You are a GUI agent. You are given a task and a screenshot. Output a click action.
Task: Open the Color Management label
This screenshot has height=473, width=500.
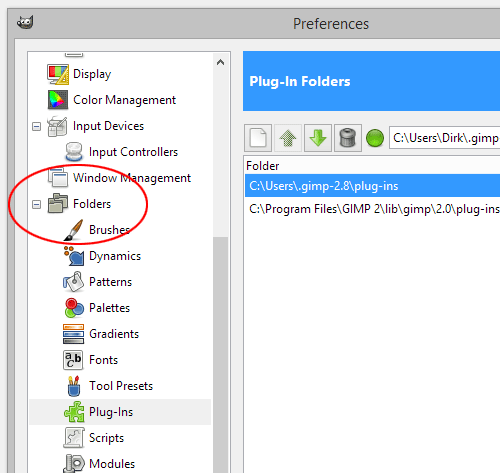124,100
